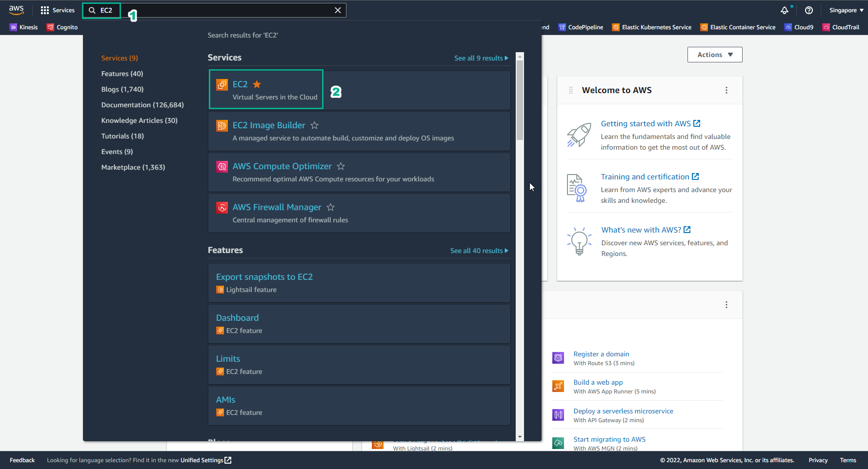
Task: Open the Actions dropdown button
Action: click(x=715, y=55)
